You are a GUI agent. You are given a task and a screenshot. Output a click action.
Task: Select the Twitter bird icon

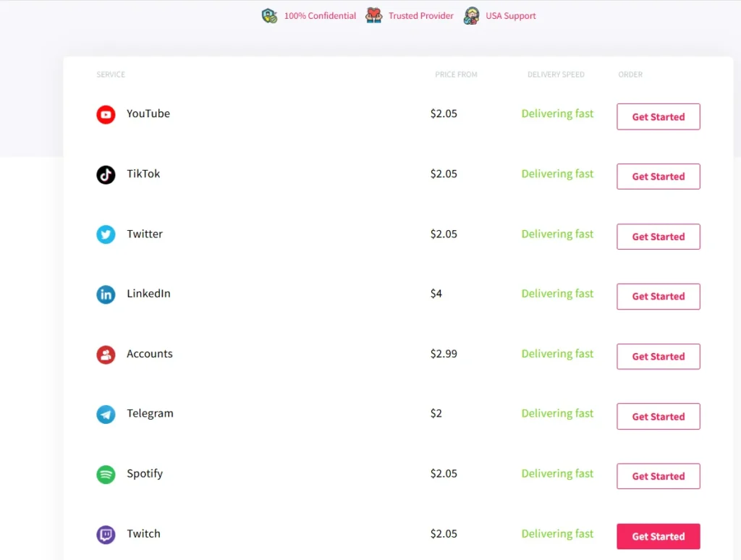click(x=106, y=234)
